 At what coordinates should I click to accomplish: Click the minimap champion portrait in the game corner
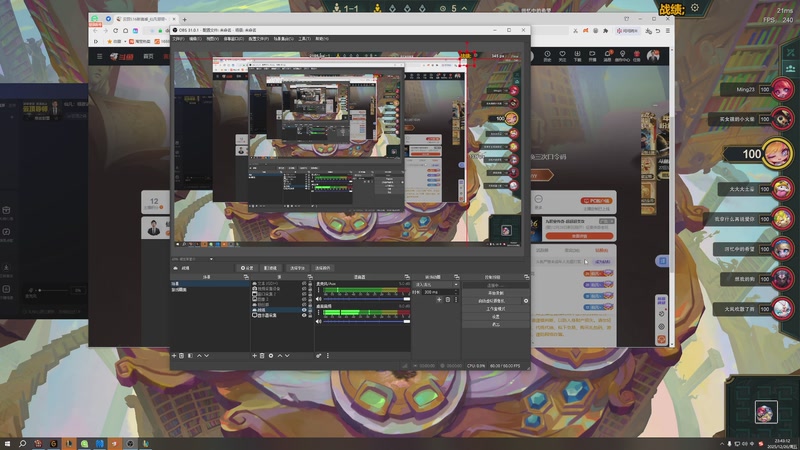pyautogui.click(x=766, y=412)
